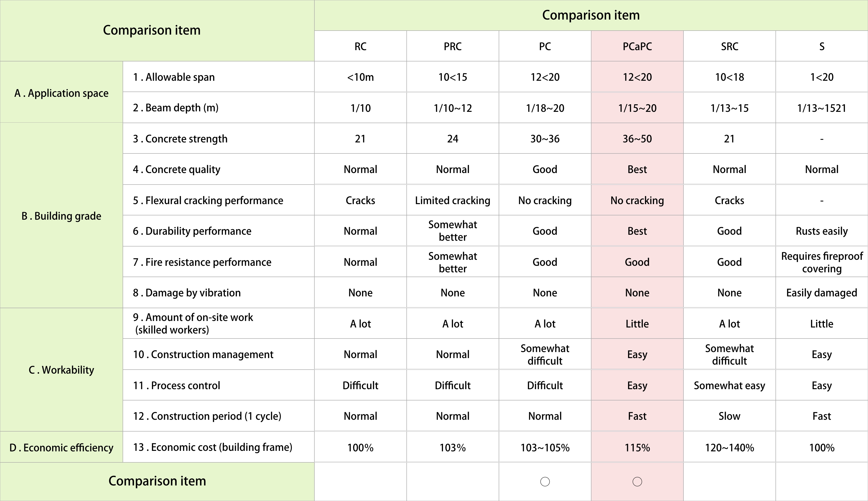This screenshot has width=868, height=501.
Task: Select the '5 . Flexural cracking performance' row label
Action: coord(208,200)
